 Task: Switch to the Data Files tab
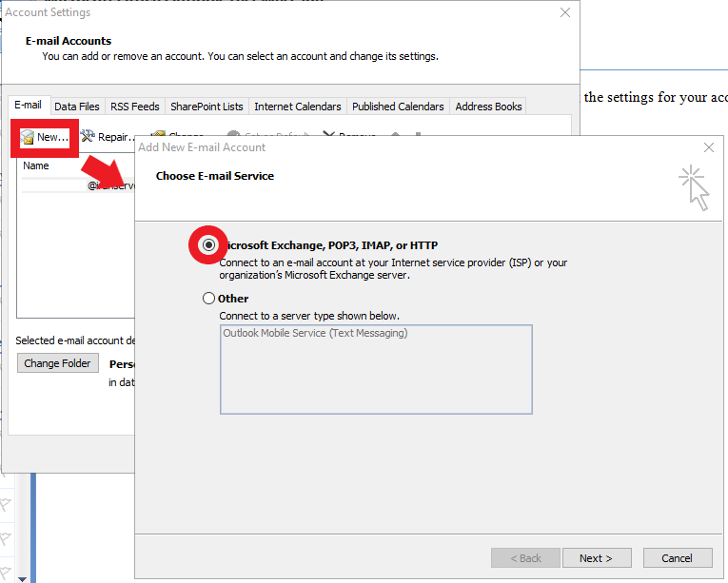76,107
